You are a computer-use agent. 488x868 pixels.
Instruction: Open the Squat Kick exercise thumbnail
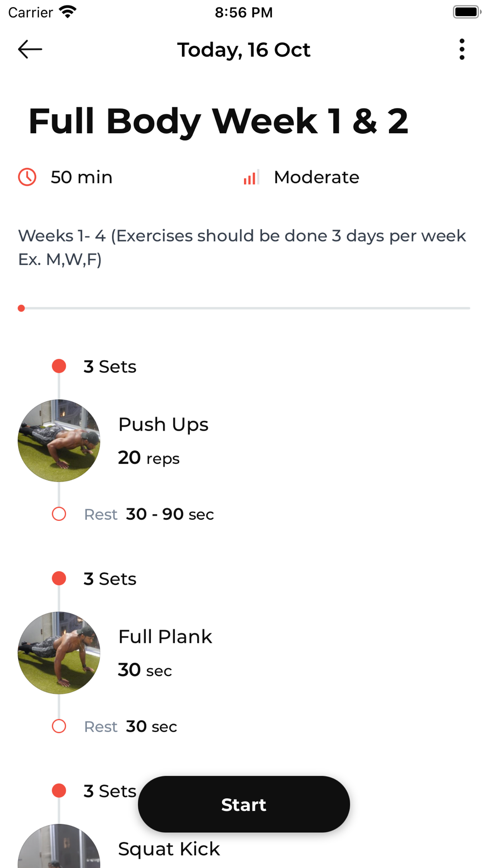pos(59,846)
